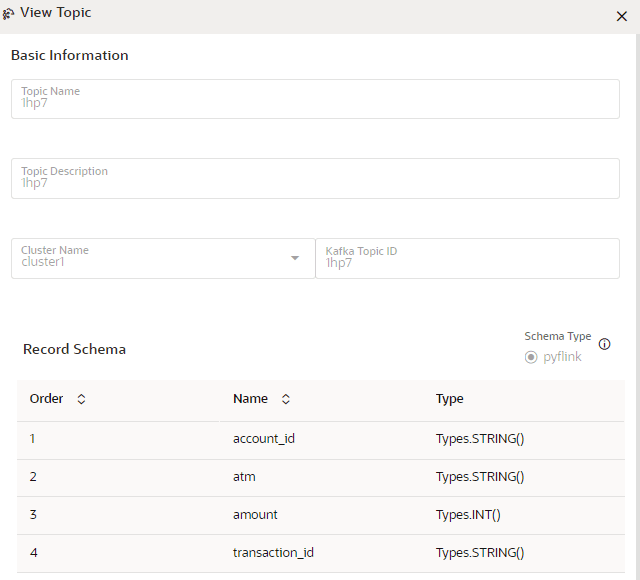The height and width of the screenshot is (580, 640).
Task: Click the Topic Description field
Action: click(315, 178)
